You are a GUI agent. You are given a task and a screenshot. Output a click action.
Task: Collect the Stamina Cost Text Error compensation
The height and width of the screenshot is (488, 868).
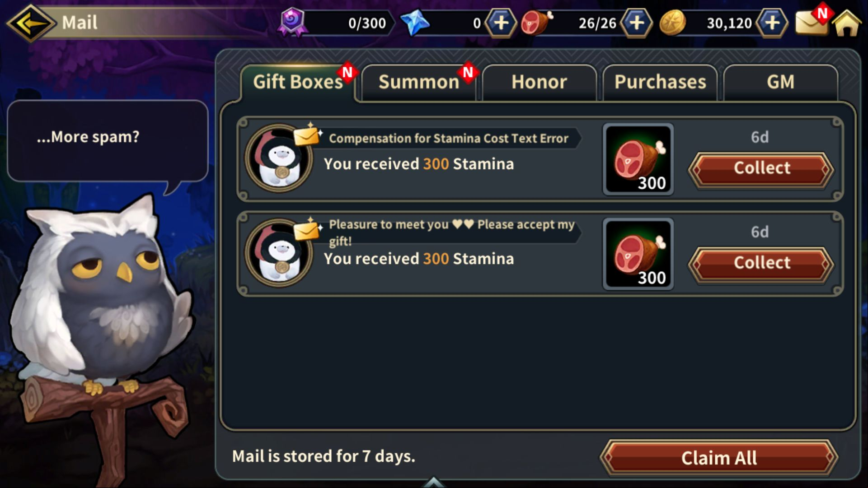pos(761,168)
